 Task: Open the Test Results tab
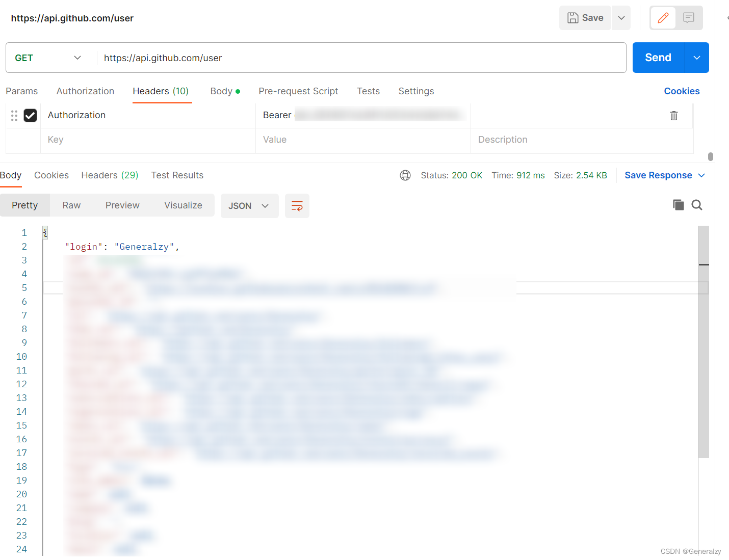tap(177, 175)
